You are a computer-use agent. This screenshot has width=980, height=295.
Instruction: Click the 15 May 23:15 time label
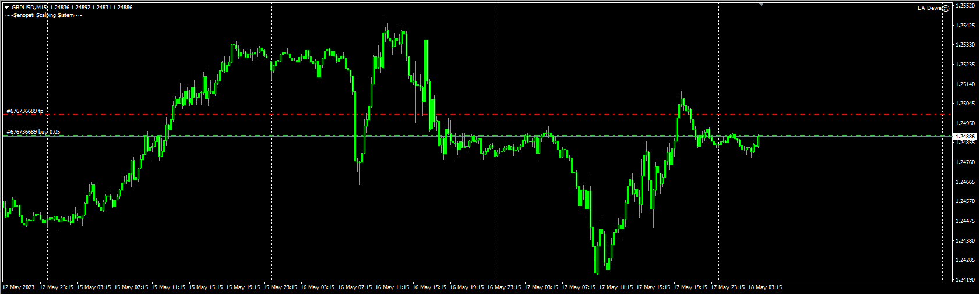tap(280, 287)
